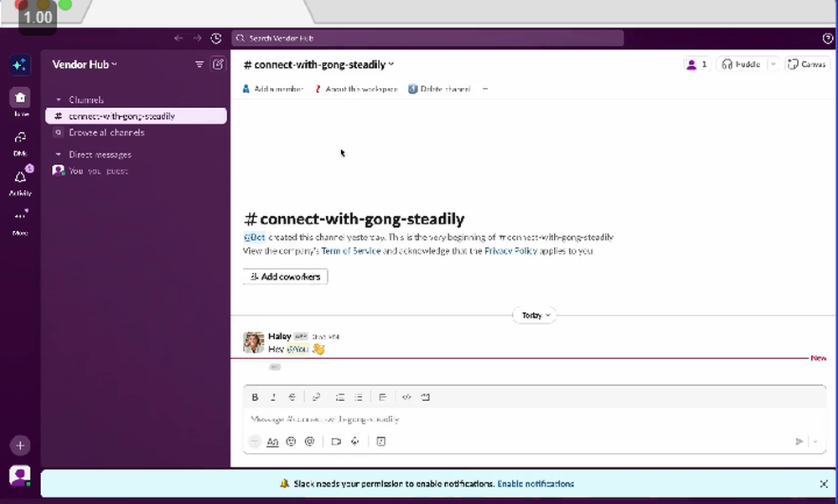
Task: Open the Term of Service link
Action: click(351, 251)
